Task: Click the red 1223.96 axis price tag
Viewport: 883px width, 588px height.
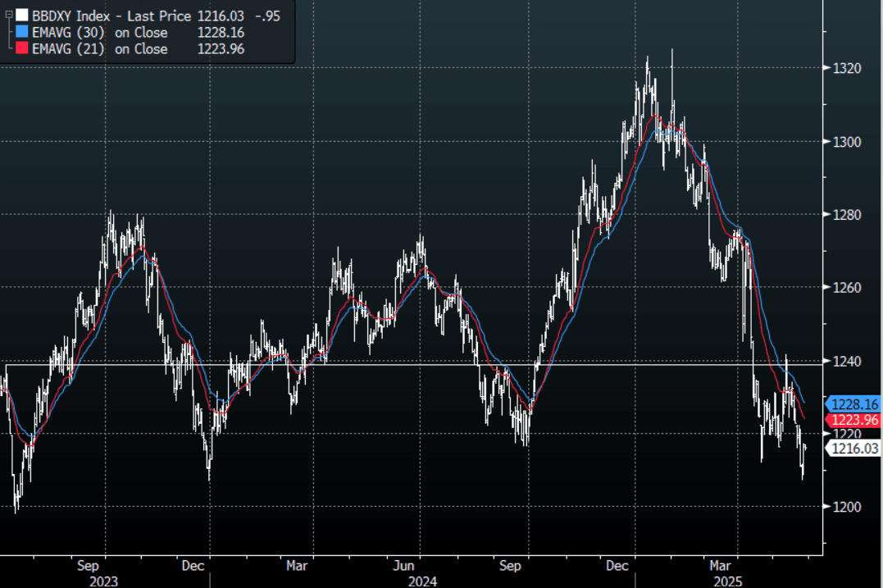Action: pyautogui.click(x=854, y=420)
